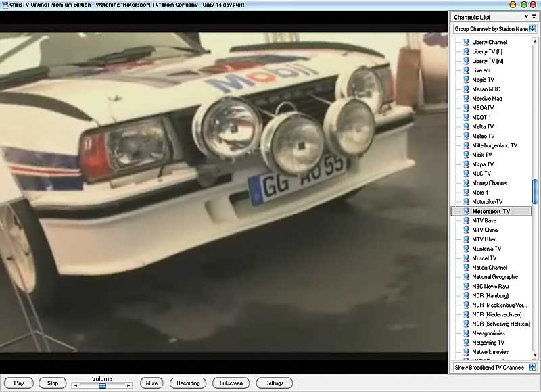Click the icon beside Meteo TV
This screenshot has width=541, height=392.
tap(466, 136)
